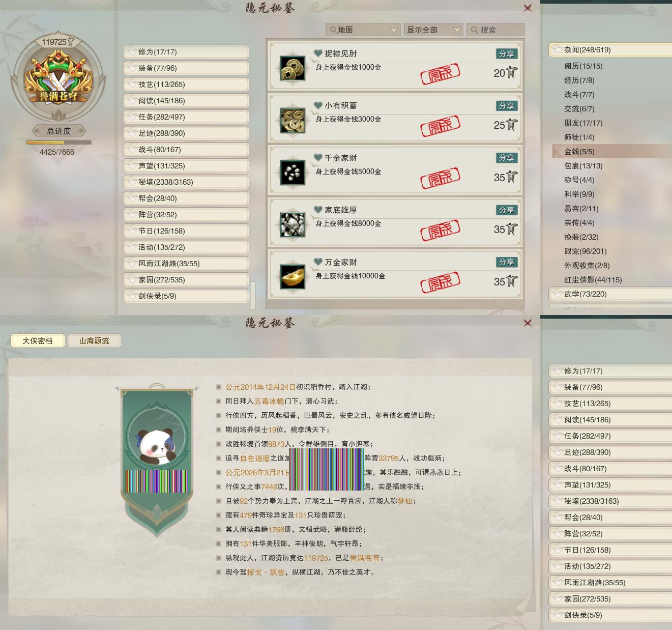Image resolution: width=672 pixels, height=630 pixels.
Task: Click the 小有积蓄 coin pile icon
Action: click(293, 121)
